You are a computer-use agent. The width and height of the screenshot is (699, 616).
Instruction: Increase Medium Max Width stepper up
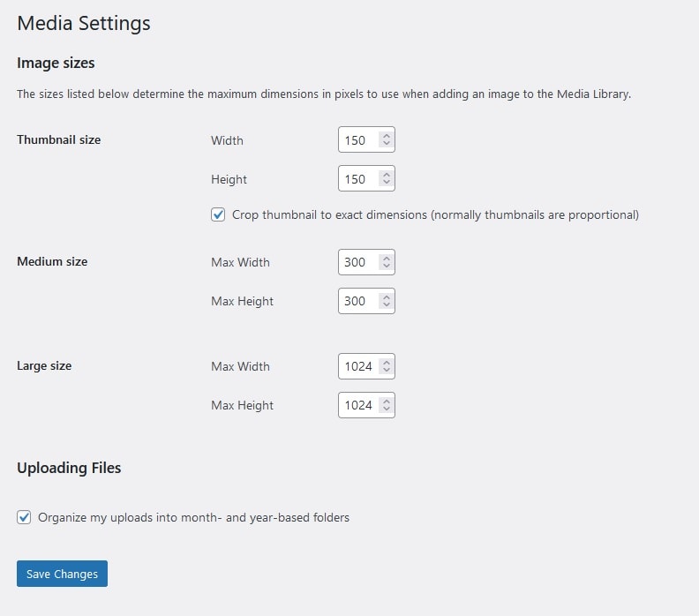tap(386, 258)
